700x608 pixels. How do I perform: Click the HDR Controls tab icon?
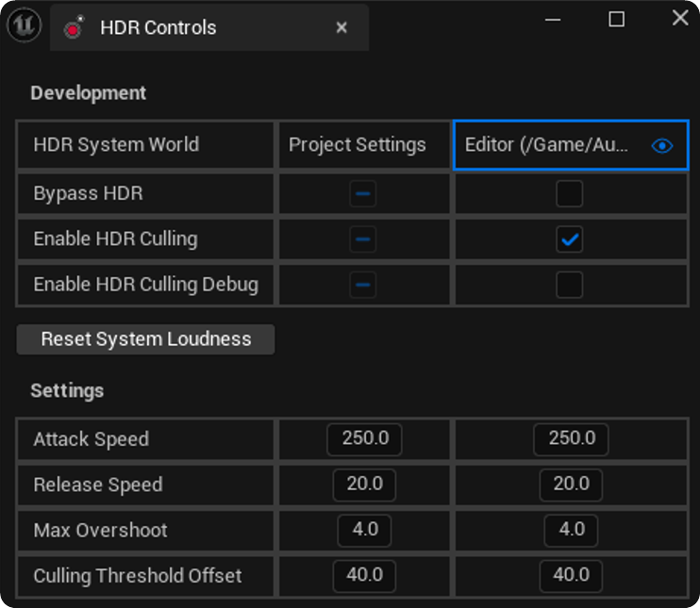(x=75, y=27)
